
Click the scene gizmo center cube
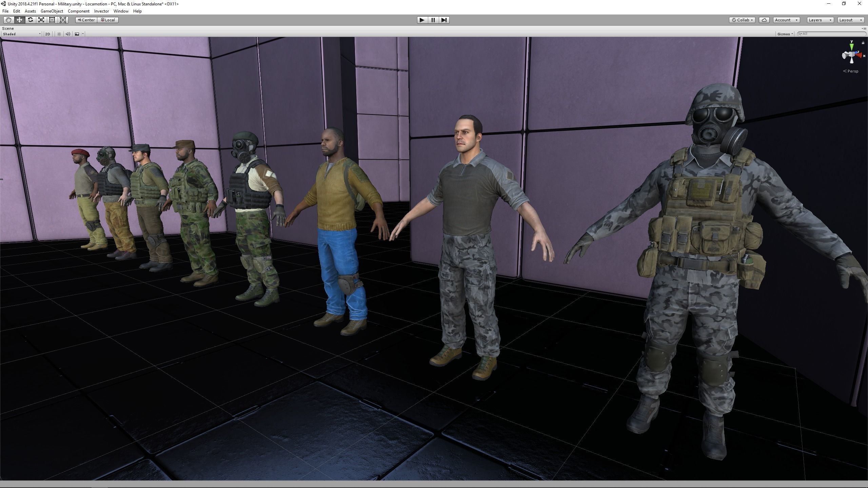click(851, 55)
